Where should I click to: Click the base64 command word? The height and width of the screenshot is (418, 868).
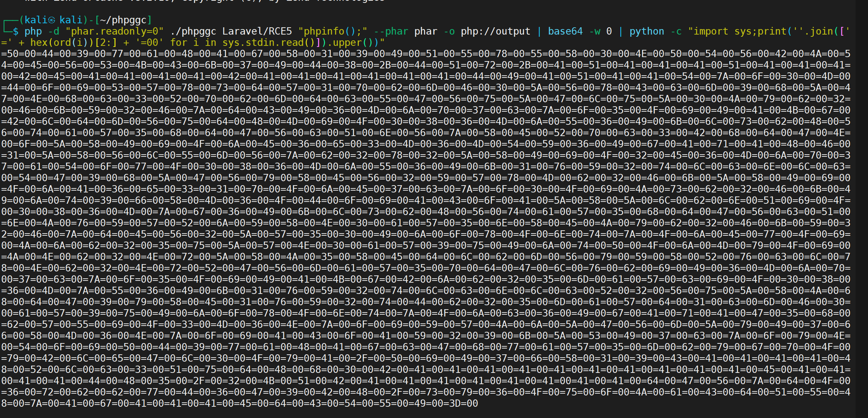[565, 32]
